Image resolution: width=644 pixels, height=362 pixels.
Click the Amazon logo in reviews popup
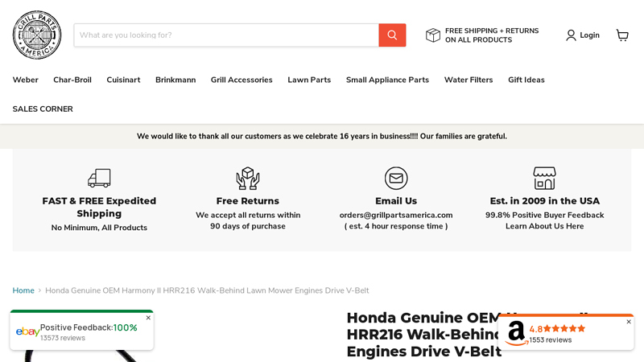point(516,333)
